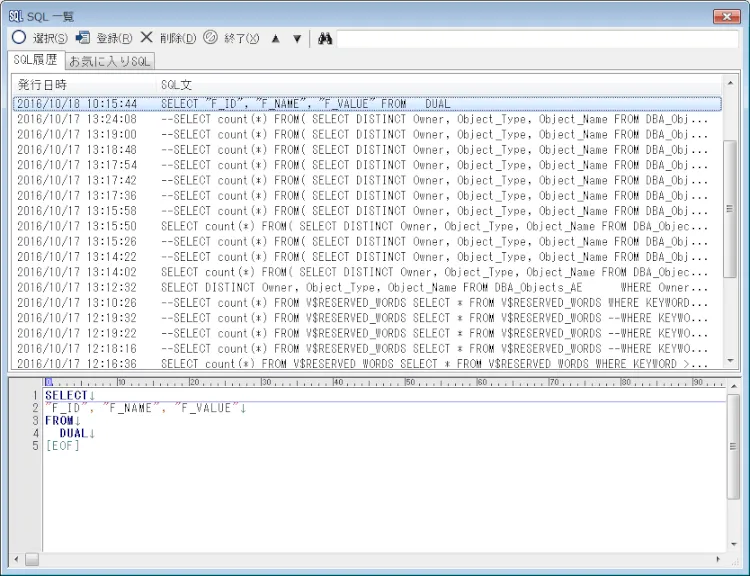Click the Select (選択) circle icon
Image resolution: width=750 pixels, height=576 pixels.
[19, 37]
